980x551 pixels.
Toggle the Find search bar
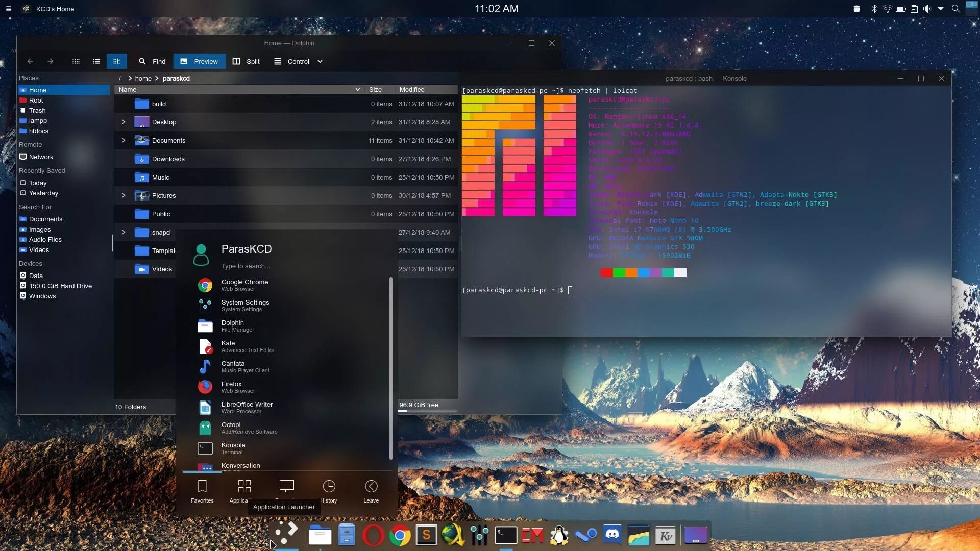[x=152, y=61]
